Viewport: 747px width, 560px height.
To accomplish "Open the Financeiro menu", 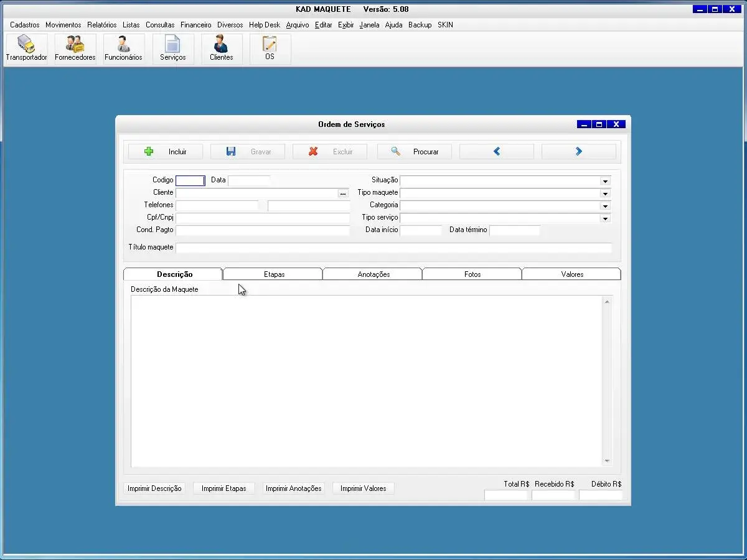I will [x=196, y=25].
